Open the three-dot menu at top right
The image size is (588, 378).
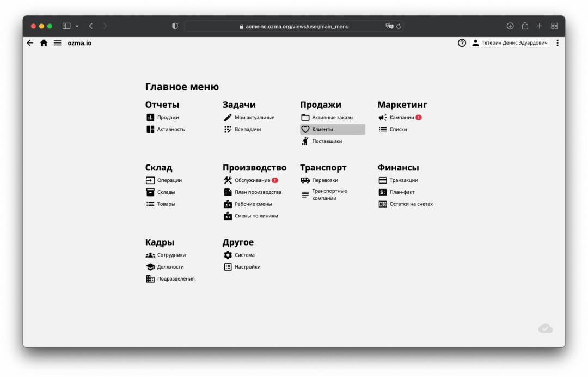point(557,42)
